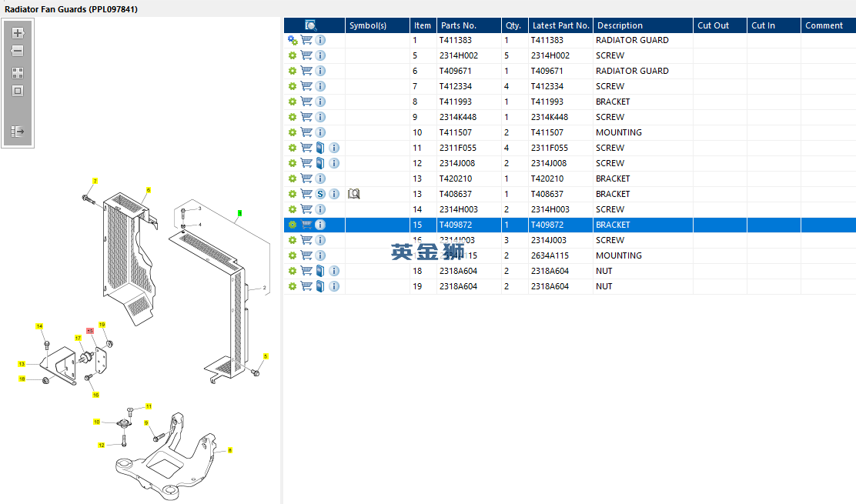Click the single-square view button
Screen dimensions: 856x504
tap(18, 91)
